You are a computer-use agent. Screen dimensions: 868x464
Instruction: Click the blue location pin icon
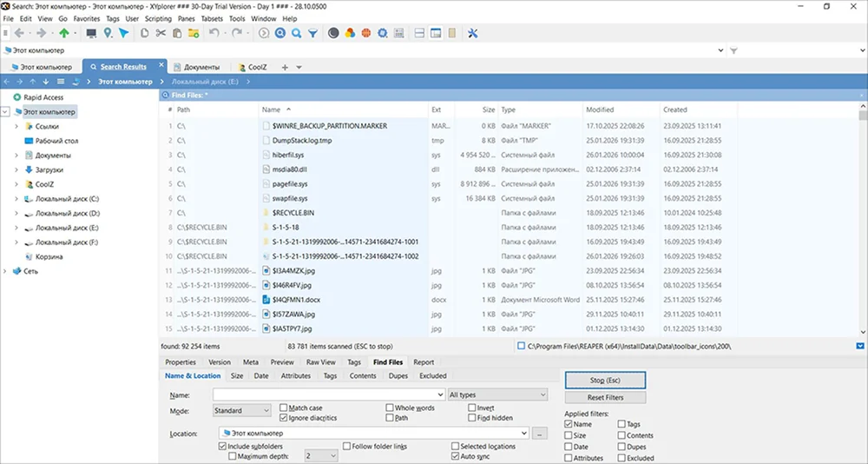click(108, 33)
